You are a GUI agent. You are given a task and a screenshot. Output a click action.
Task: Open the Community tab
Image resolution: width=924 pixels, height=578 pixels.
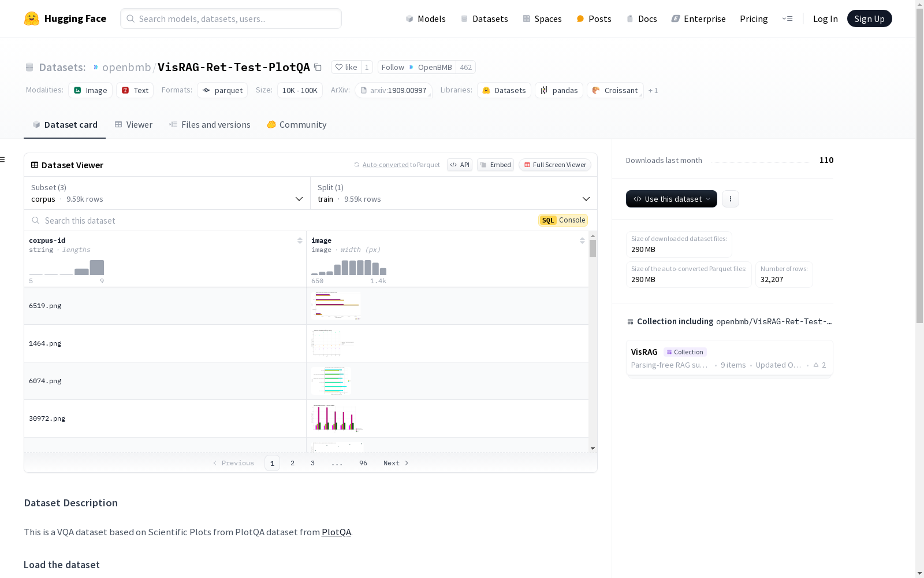coord(297,125)
